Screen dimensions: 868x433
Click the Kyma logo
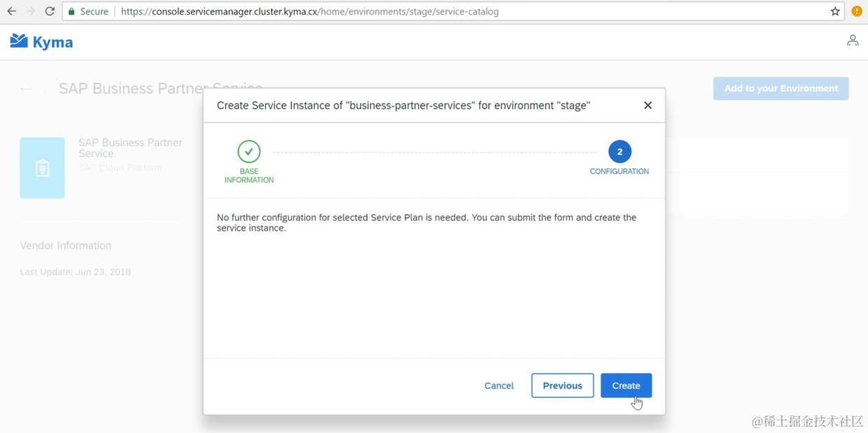(x=41, y=41)
